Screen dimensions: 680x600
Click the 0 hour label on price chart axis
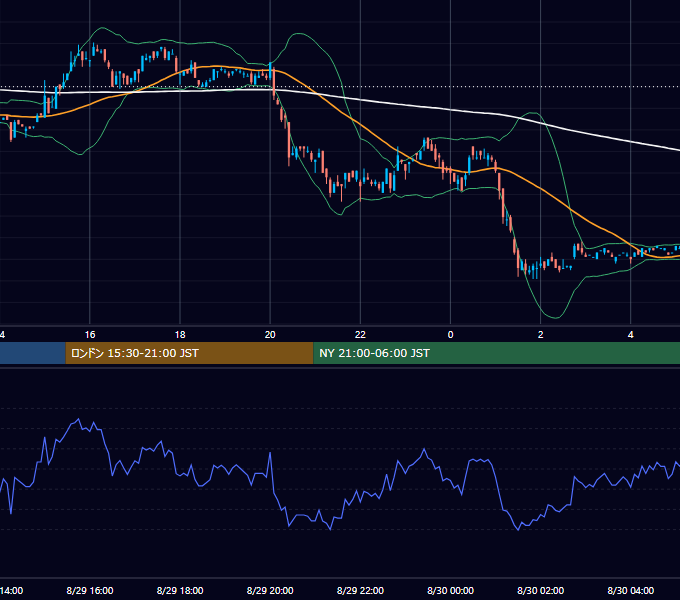451,335
